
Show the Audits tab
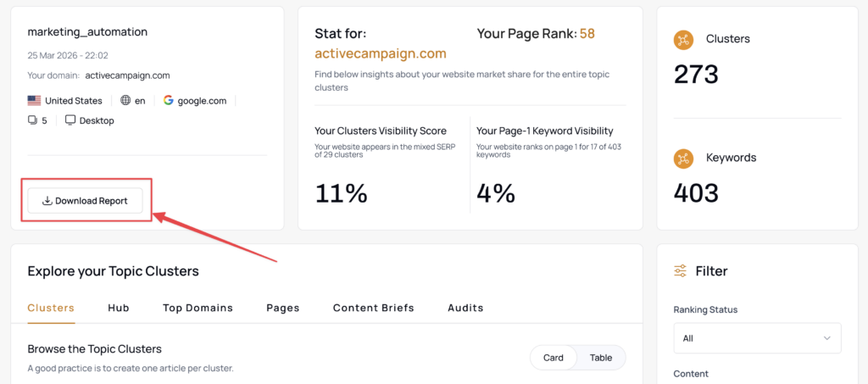(465, 308)
